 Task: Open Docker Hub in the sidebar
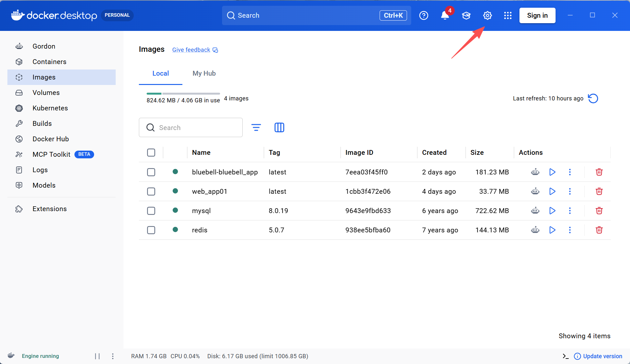(x=62, y=139)
